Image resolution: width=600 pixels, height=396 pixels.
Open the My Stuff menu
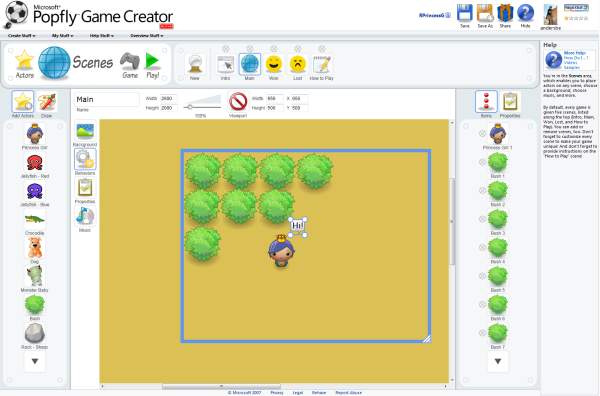(62, 36)
